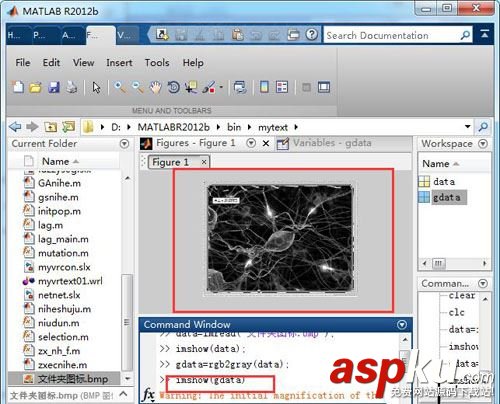
Task: Open the Help menu
Action: pyautogui.click(x=193, y=63)
